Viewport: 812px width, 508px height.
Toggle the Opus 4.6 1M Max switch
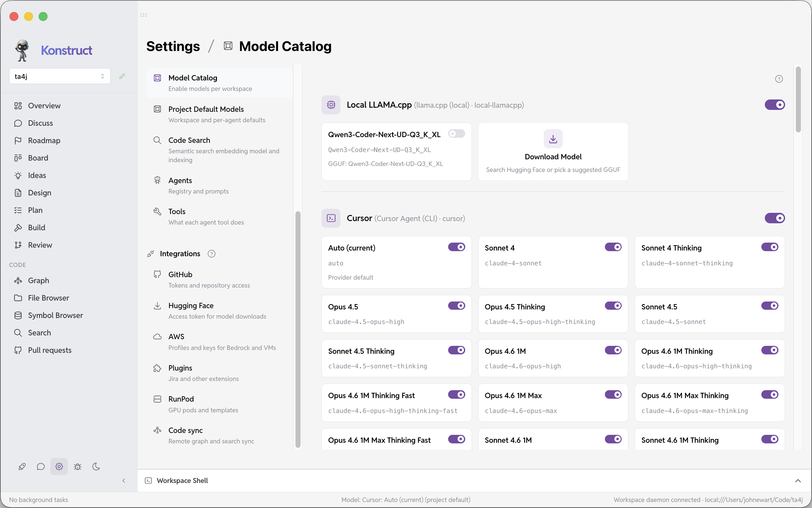pos(613,394)
